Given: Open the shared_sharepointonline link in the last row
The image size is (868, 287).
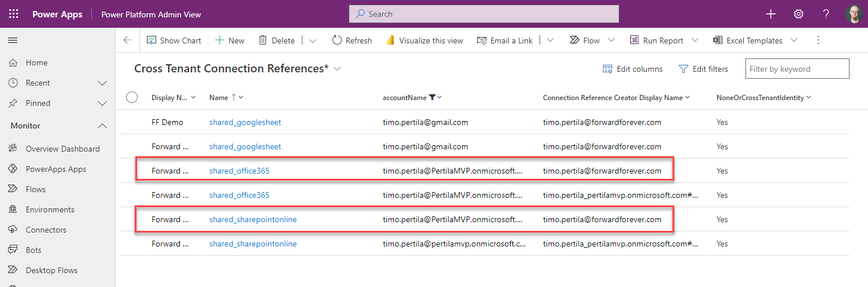Looking at the screenshot, I should click(253, 244).
